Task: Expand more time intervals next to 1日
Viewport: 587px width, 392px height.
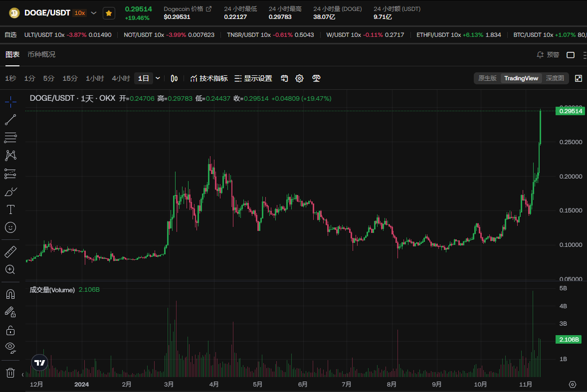Action: pos(158,78)
